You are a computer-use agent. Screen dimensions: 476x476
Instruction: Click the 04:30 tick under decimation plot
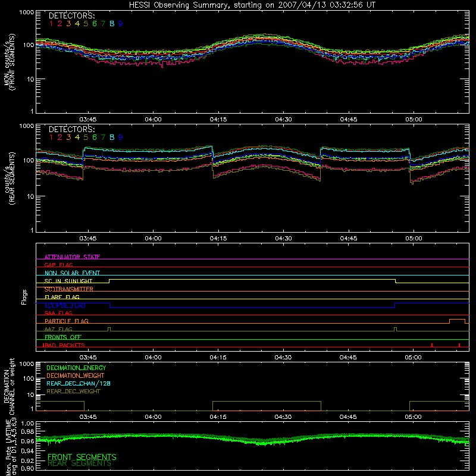click(x=283, y=417)
